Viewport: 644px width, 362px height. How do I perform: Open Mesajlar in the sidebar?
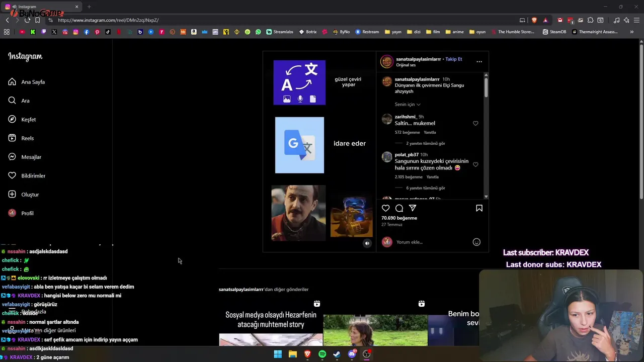click(x=26, y=157)
